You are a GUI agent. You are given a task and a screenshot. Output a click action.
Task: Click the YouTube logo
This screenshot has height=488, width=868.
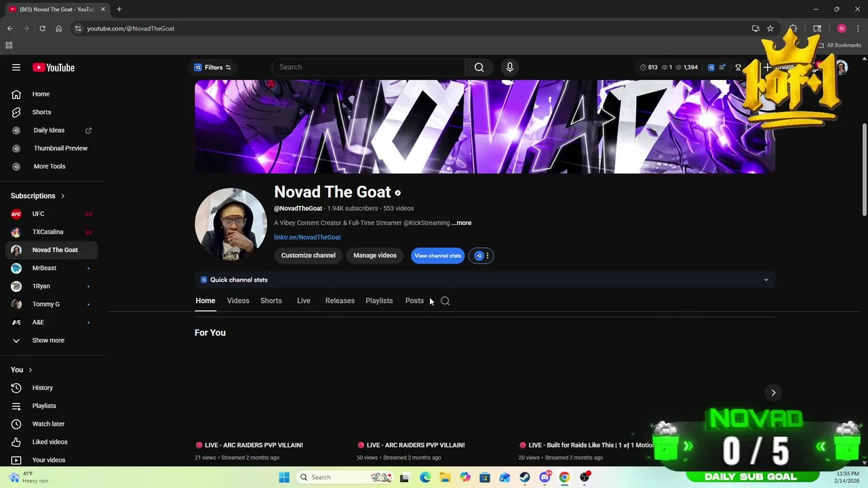[x=54, y=67]
